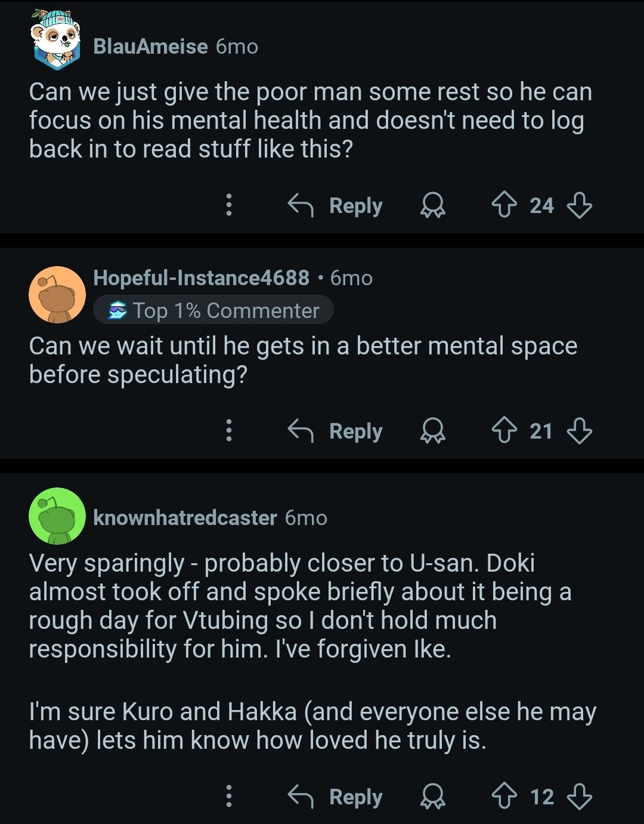Tap the Top 1% Commenter badge
The height and width of the screenshot is (824, 644).
click(213, 310)
